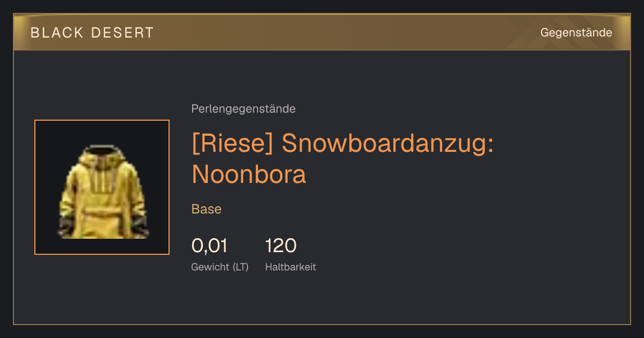Click the word Snowboardanzug in the title
Image resolution: width=644 pixels, height=338 pixels.
[387, 144]
